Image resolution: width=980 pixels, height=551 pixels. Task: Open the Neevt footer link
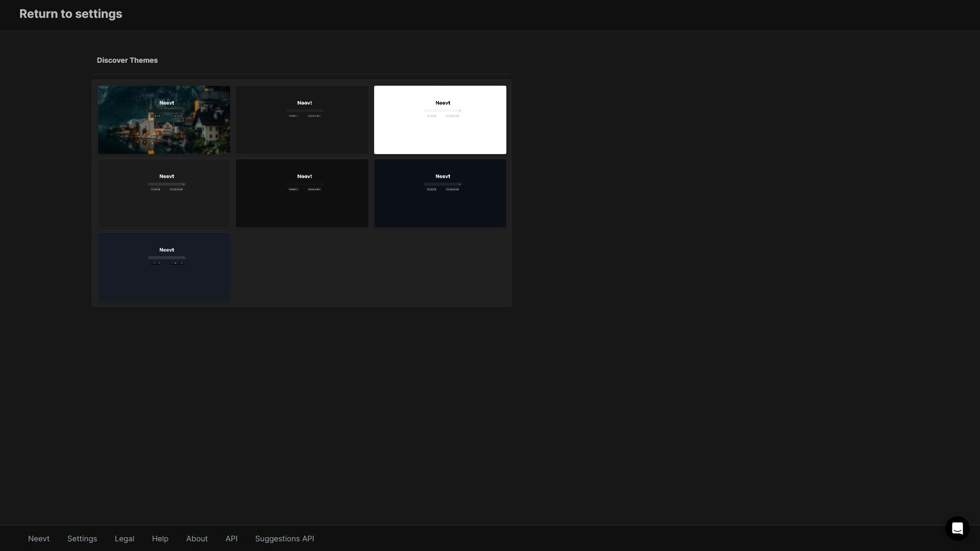pyautogui.click(x=39, y=539)
